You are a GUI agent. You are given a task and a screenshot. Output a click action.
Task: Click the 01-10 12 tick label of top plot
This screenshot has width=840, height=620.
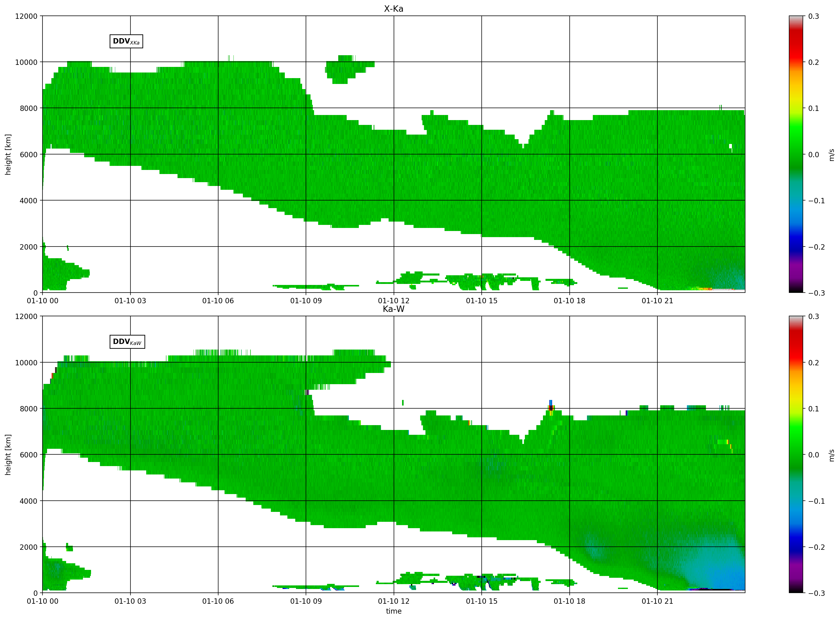(x=393, y=301)
